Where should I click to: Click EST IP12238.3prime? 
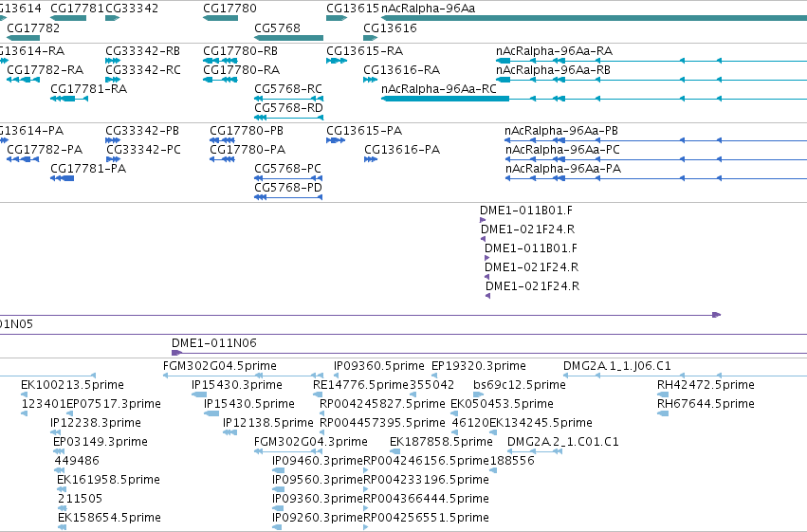tap(96, 422)
